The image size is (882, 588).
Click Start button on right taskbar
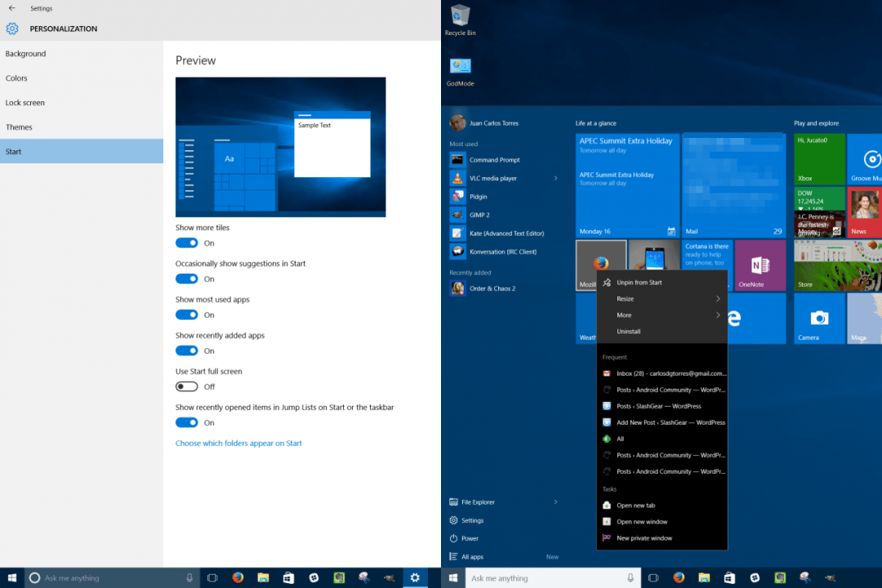coord(452,578)
